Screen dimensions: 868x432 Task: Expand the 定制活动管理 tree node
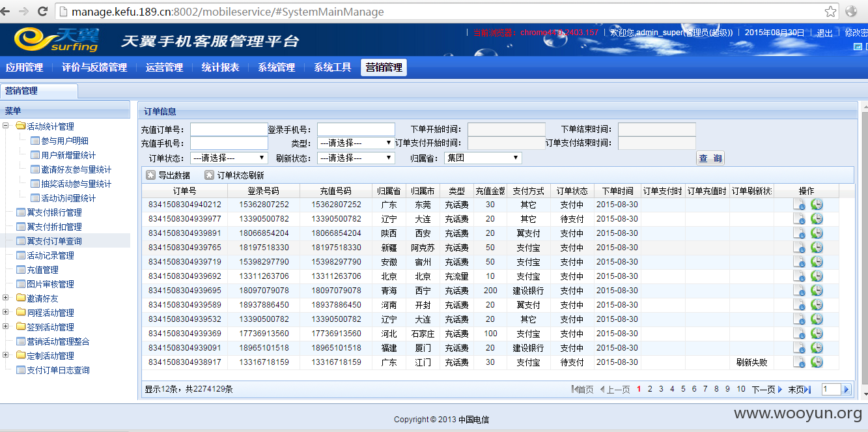pyautogui.click(x=6, y=356)
